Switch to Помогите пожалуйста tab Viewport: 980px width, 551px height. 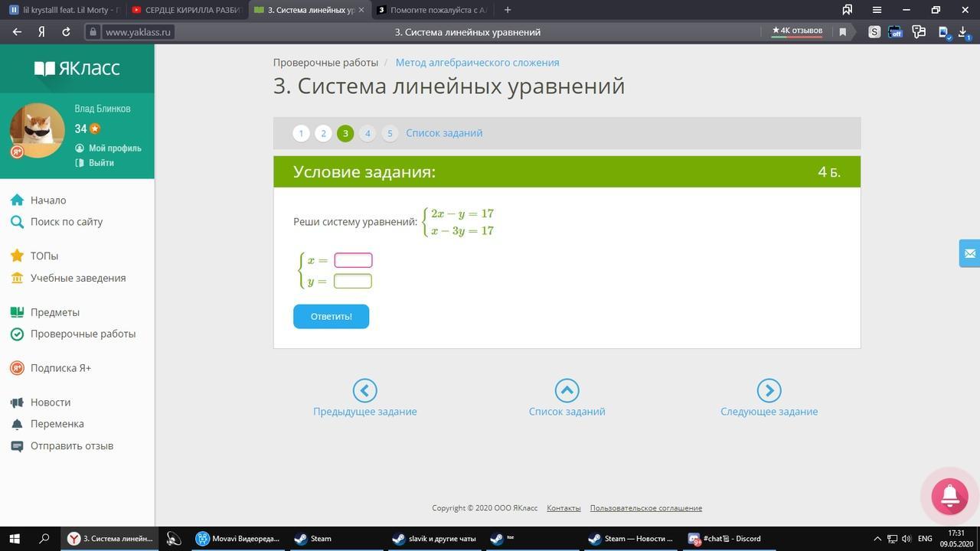[x=431, y=10]
